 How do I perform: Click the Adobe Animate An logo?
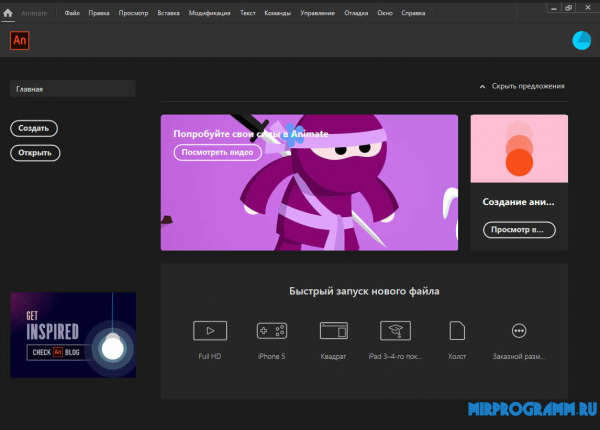[x=20, y=41]
